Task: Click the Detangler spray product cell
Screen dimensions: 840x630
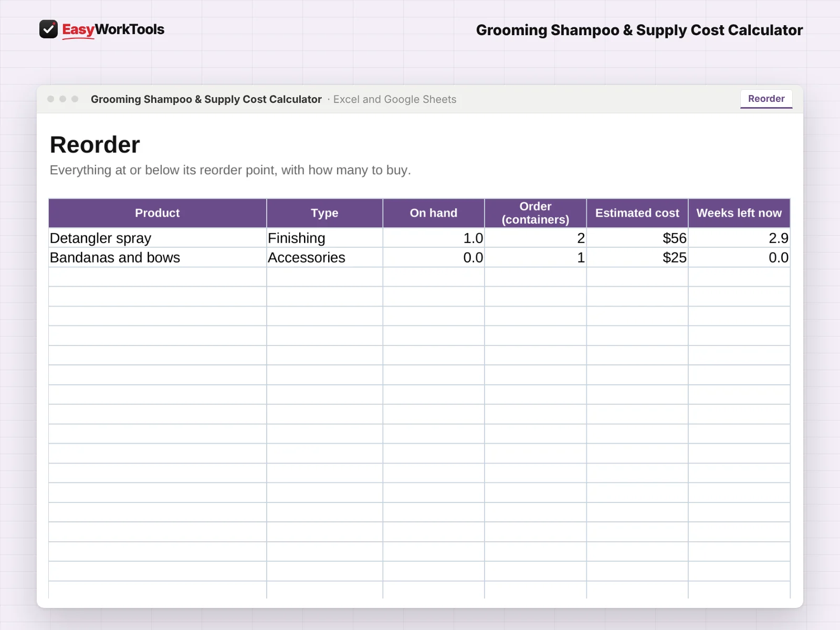Action: click(x=157, y=238)
